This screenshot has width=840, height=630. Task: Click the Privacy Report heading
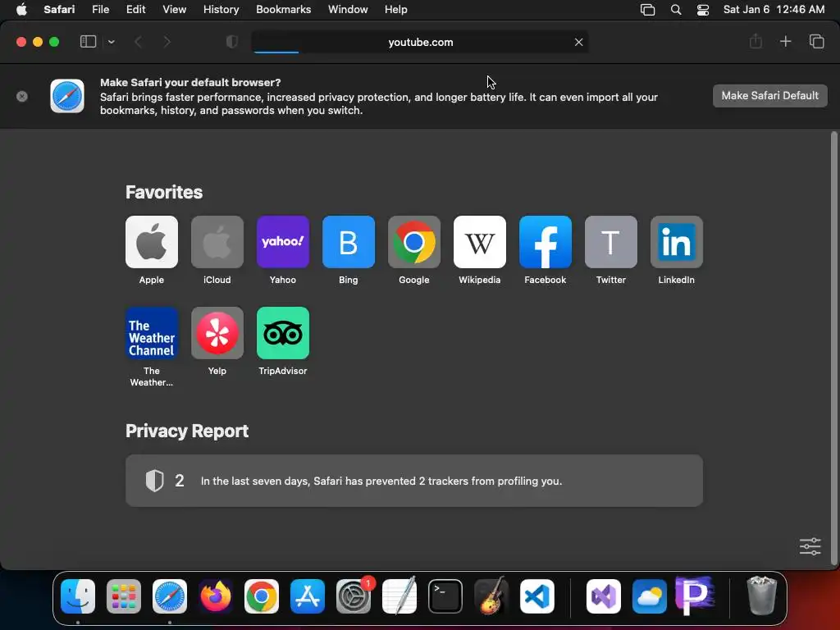click(187, 431)
